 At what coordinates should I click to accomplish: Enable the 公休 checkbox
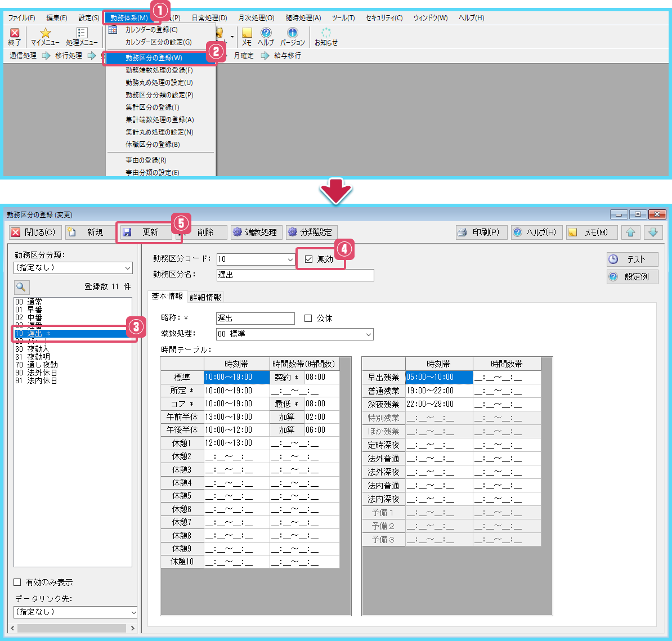coord(308,319)
